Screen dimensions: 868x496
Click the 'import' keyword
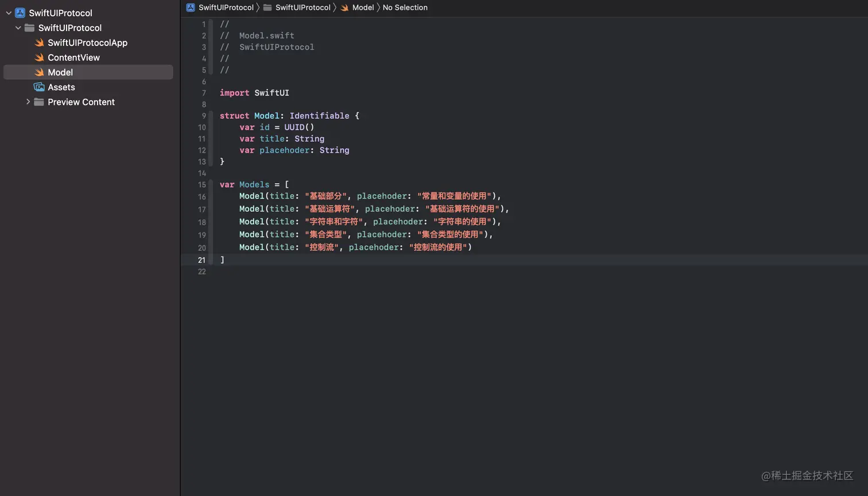pyautogui.click(x=234, y=93)
